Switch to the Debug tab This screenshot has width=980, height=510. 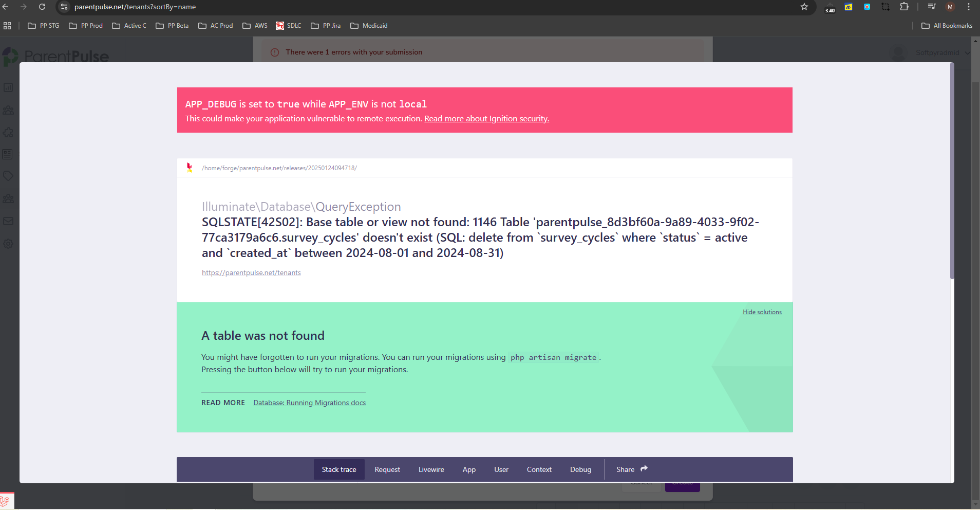[581, 469]
